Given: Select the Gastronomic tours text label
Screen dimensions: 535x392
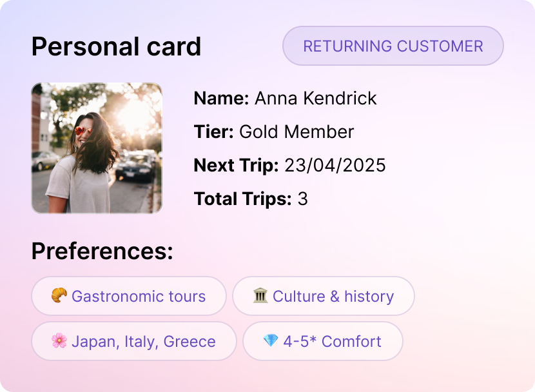Looking at the screenshot, I should click(x=139, y=297).
